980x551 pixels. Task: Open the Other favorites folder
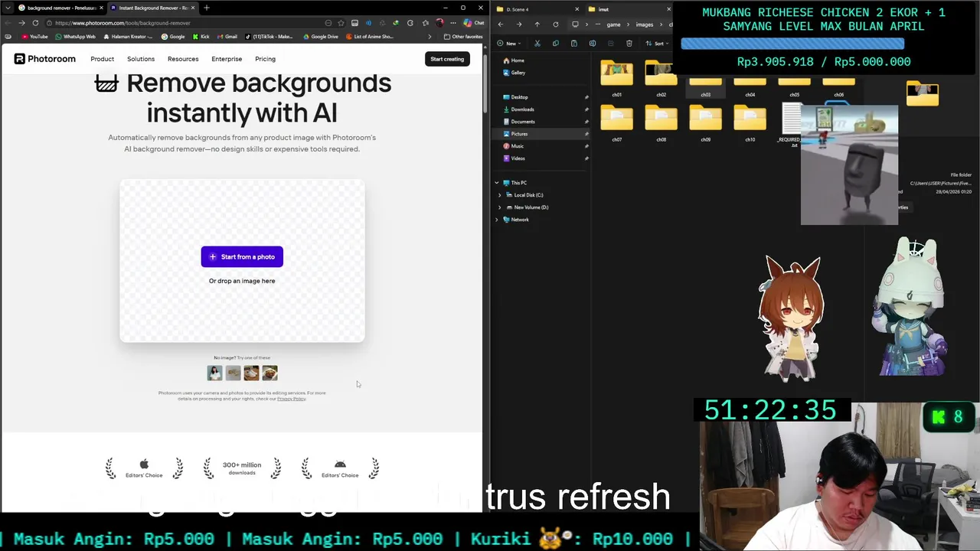(463, 37)
